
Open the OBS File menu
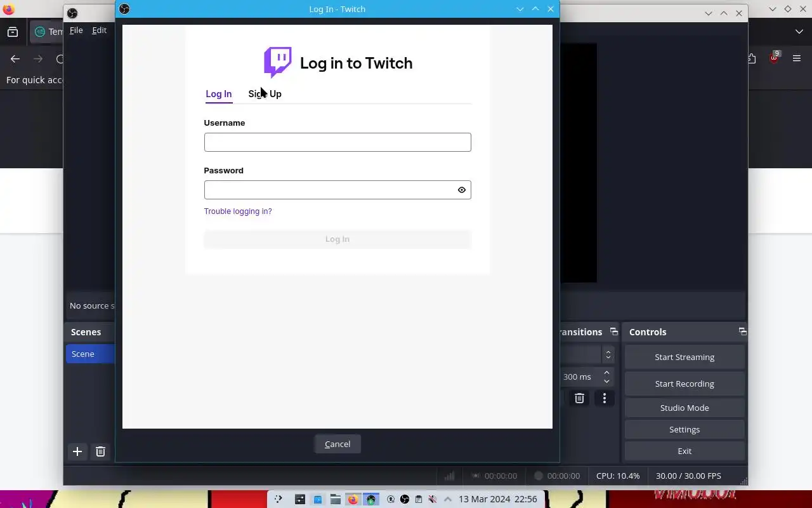(76, 30)
